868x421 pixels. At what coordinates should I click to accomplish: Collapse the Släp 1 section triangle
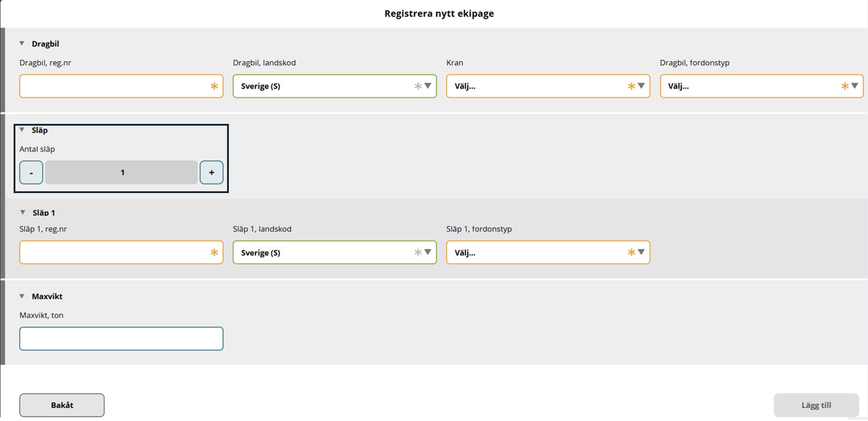[x=22, y=212]
